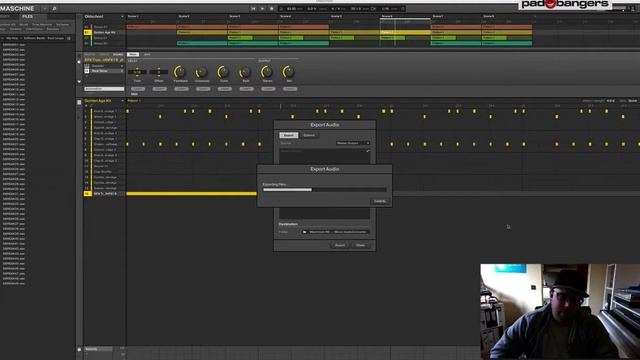Image resolution: width=640 pixels, height=360 pixels.
Task: Click the destination folder icon
Action: click(304, 232)
